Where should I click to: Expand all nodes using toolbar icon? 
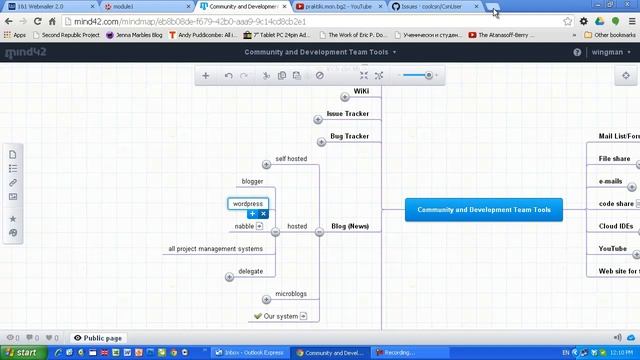pyautogui.click(x=379, y=76)
